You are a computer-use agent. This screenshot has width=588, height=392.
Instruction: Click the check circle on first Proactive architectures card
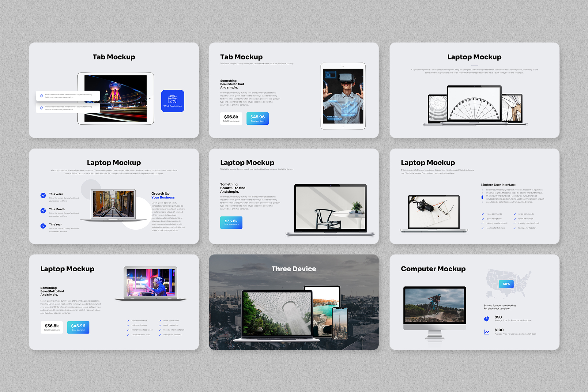pyautogui.click(x=42, y=96)
